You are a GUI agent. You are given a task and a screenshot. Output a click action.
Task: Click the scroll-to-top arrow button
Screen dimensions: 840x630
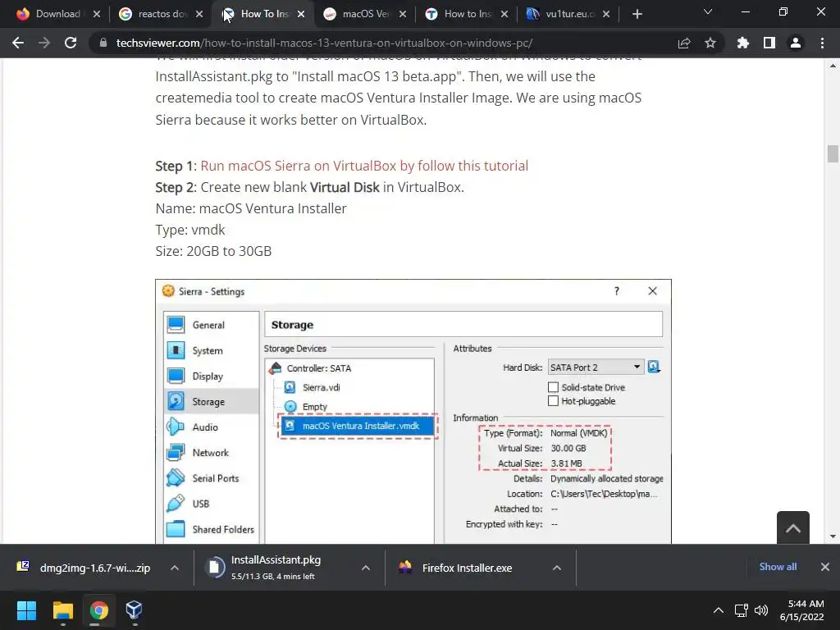pos(793,528)
